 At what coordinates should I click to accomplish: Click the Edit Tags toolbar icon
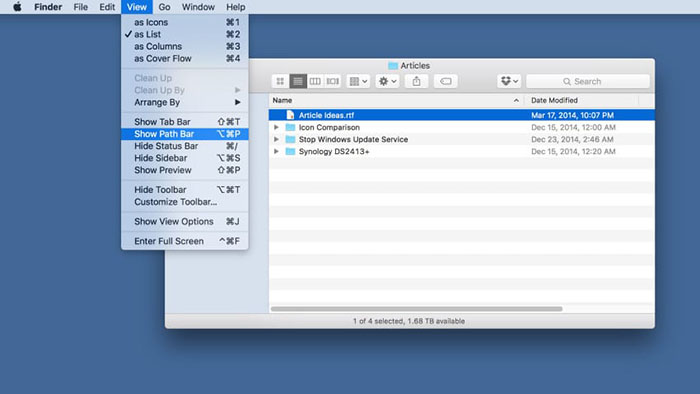[446, 81]
